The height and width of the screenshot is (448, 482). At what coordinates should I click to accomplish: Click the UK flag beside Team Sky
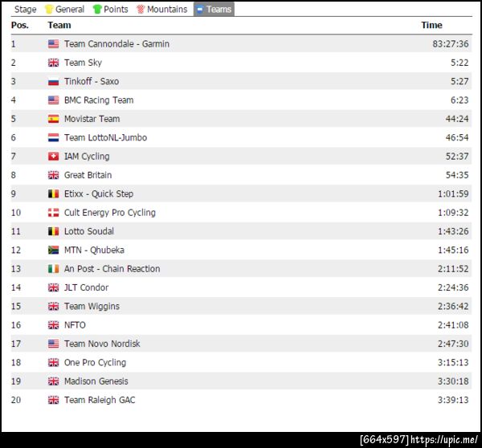[x=54, y=63]
